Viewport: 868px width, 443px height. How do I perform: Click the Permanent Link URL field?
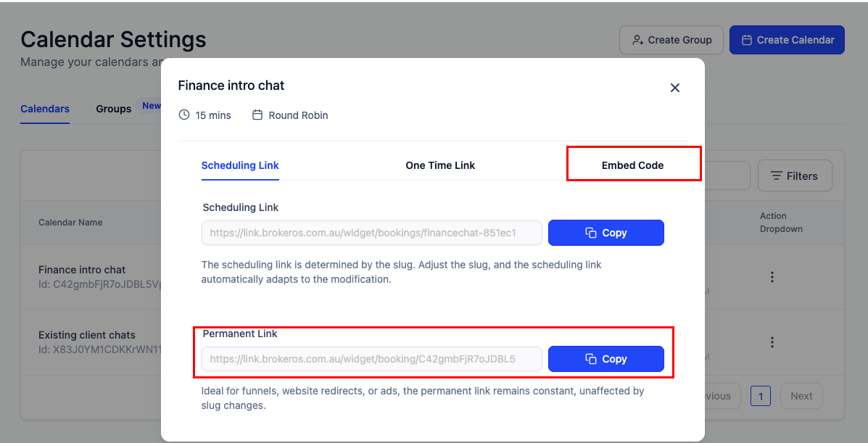pyautogui.click(x=371, y=359)
